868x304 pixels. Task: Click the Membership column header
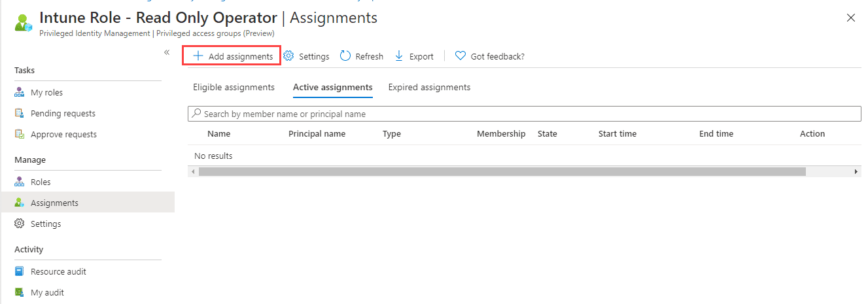(x=501, y=133)
